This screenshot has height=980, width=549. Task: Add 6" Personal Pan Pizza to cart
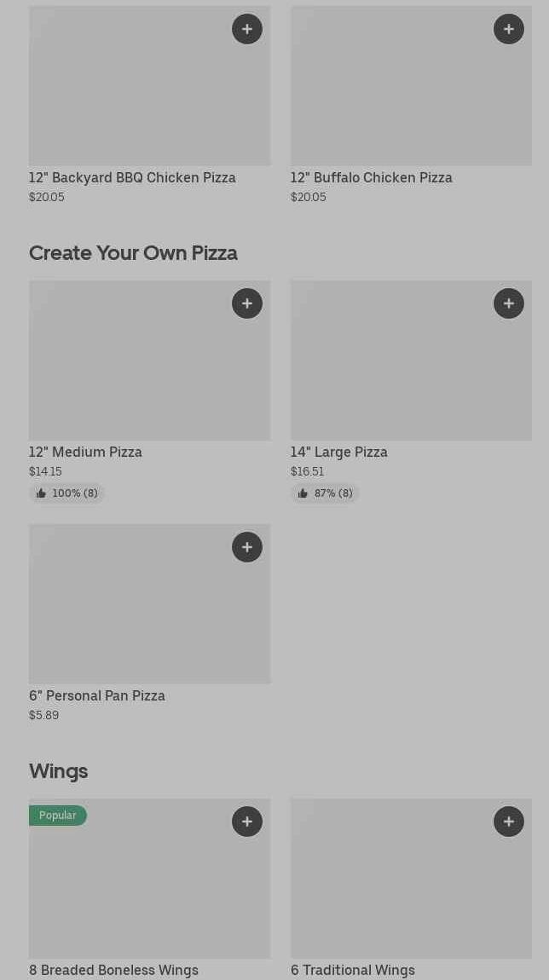pyautogui.click(x=247, y=547)
